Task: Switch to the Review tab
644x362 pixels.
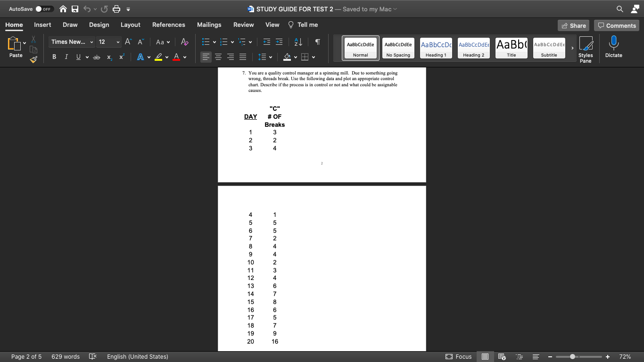Action: coord(244,25)
